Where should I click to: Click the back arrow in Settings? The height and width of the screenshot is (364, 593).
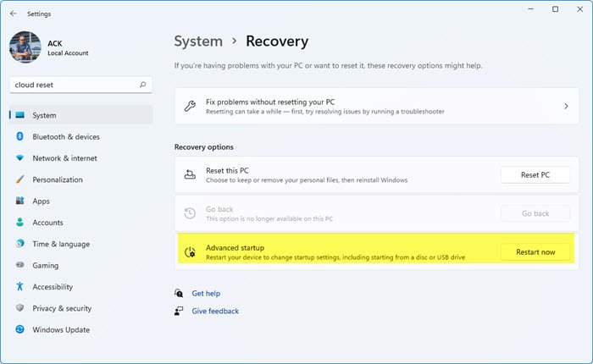click(x=14, y=14)
